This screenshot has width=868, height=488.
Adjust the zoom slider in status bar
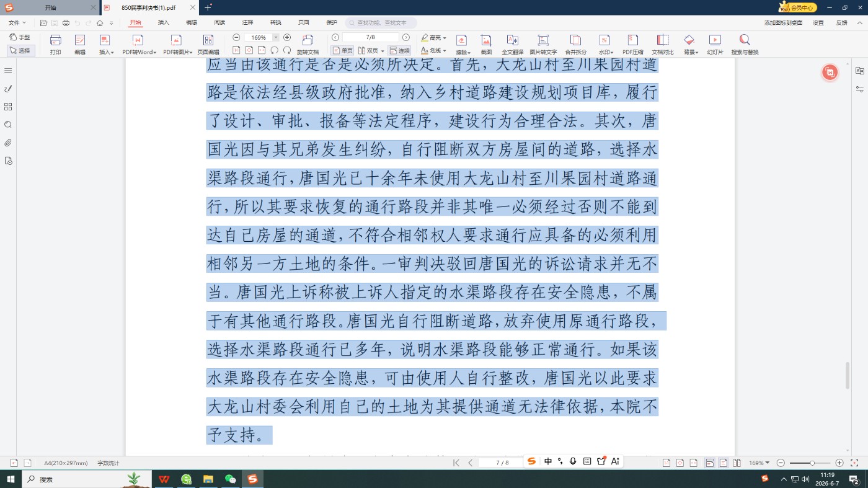click(x=812, y=463)
